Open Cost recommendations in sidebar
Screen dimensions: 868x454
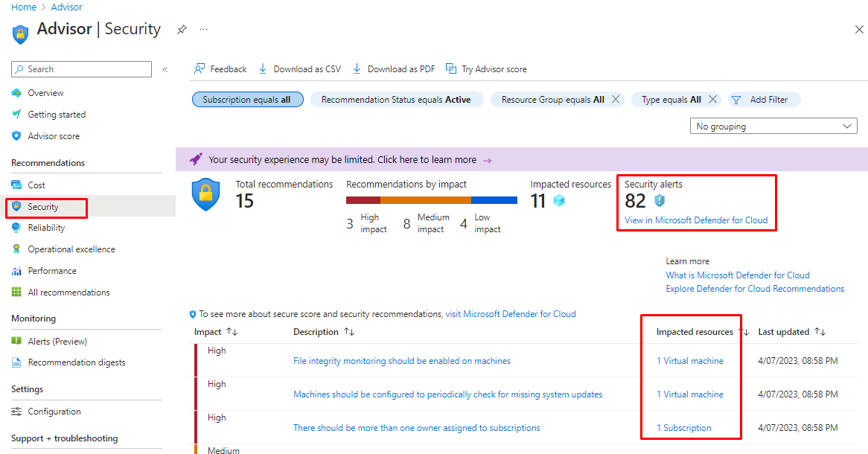tap(36, 185)
